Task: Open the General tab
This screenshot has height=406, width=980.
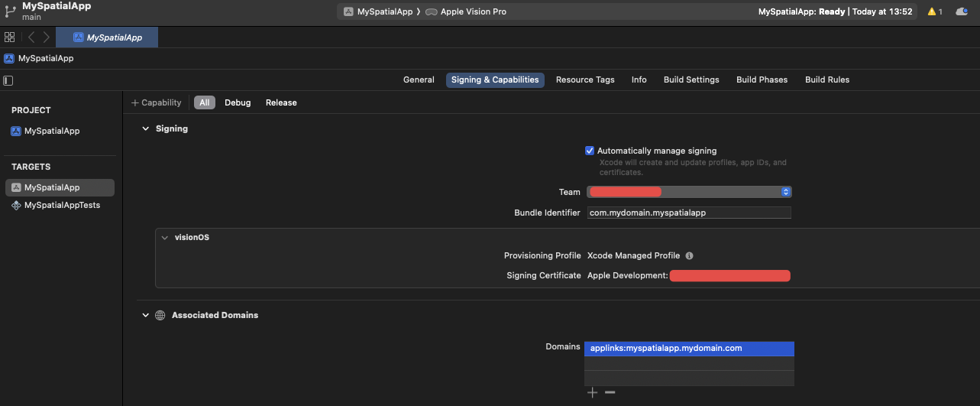Action: point(419,80)
